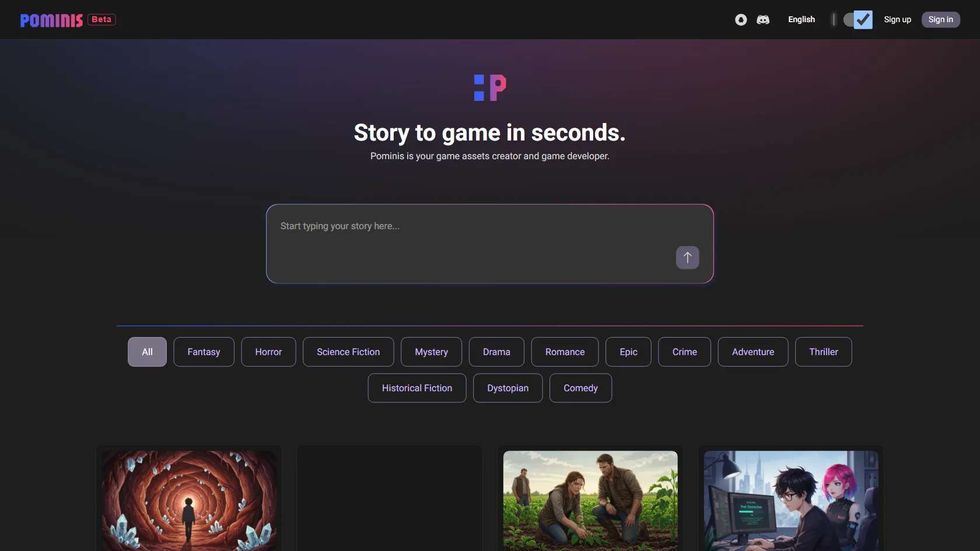Pick the Epic genre filter
980x551 pixels.
[628, 352]
